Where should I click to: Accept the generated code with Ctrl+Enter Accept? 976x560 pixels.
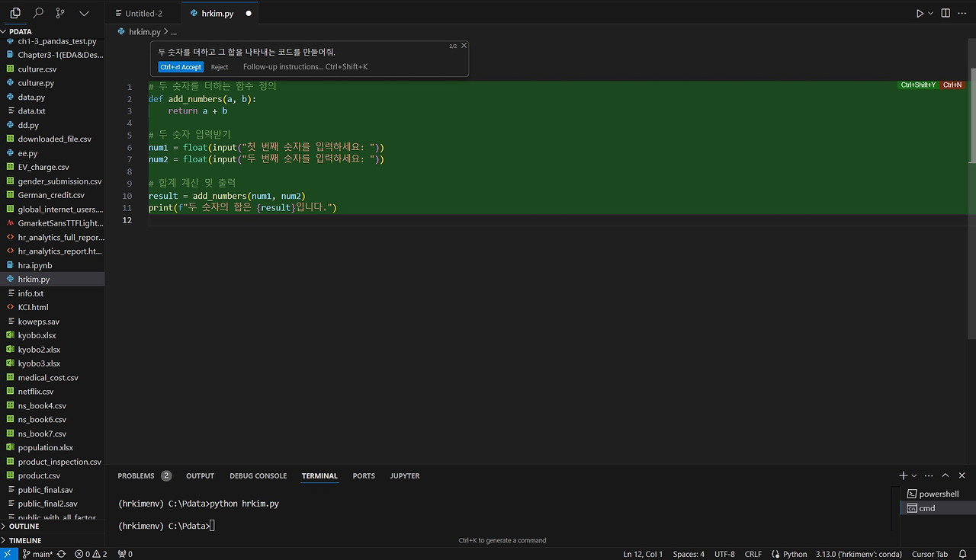pos(181,67)
